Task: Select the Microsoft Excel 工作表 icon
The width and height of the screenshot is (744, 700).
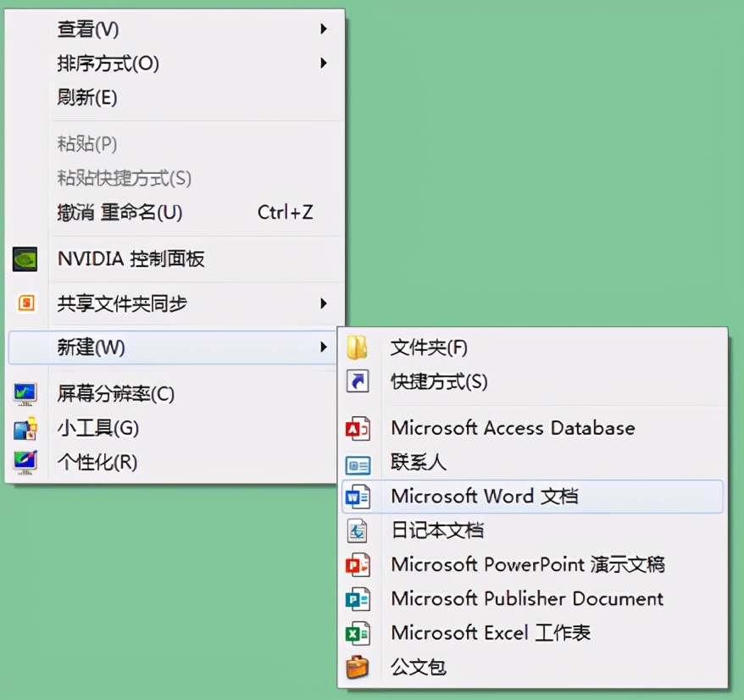Action: click(358, 632)
